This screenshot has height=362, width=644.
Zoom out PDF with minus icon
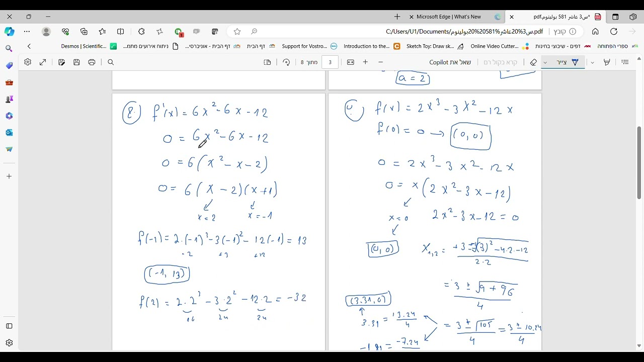point(380,62)
